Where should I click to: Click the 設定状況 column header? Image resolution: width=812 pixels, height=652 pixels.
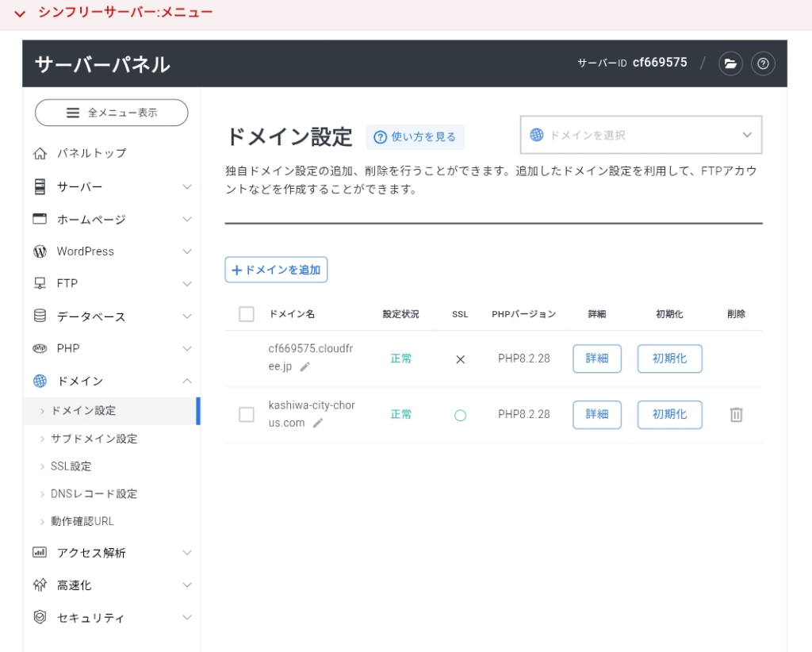click(x=400, y=314)
